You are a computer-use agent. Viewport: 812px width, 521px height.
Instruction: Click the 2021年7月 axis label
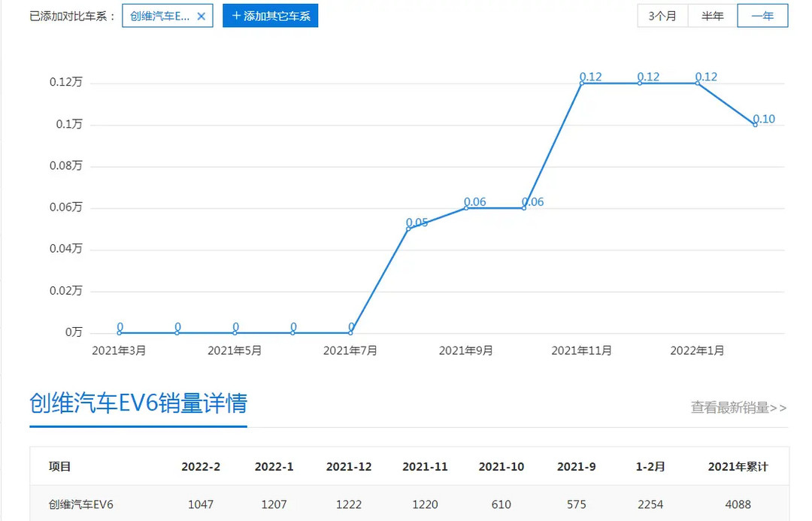click(350, 350)
